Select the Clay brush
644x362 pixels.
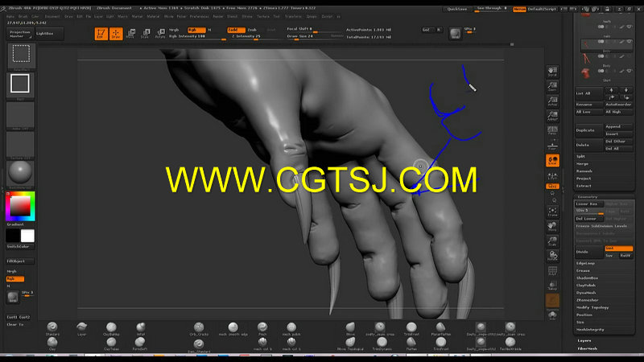pyautogui.click(x=52, y=344)
